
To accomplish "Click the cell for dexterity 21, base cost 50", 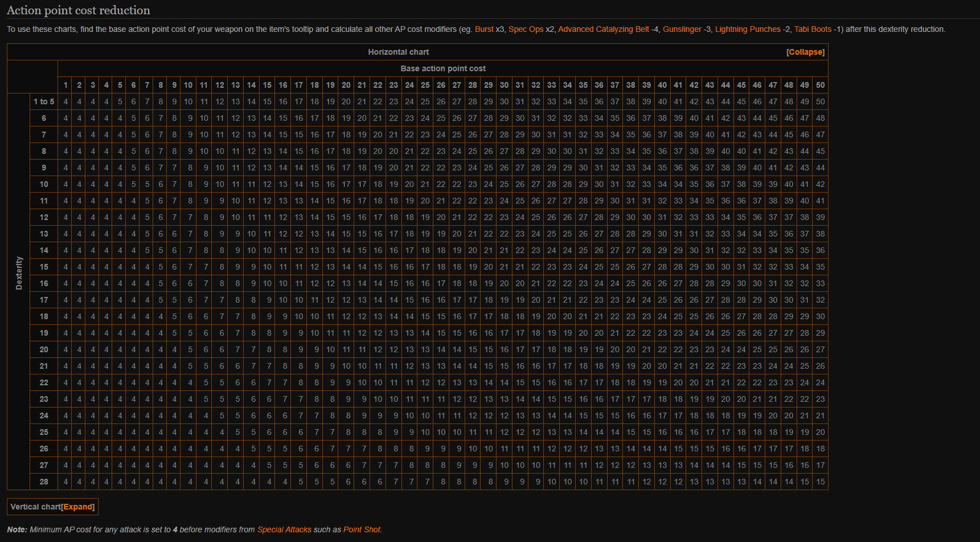I will [x=820, y=366].
